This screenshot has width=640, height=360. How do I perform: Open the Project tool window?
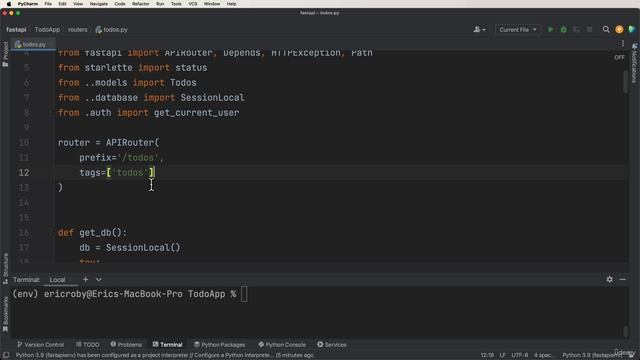[x=5, y=54]
